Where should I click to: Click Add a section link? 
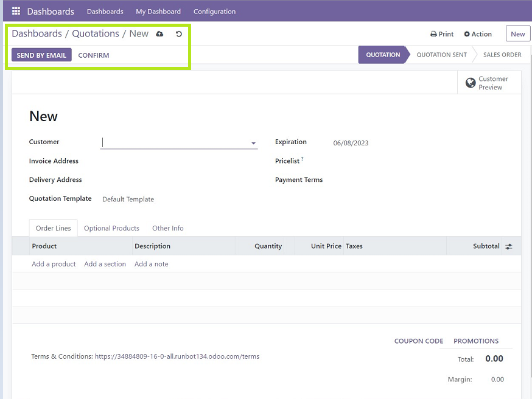[105, 264]
